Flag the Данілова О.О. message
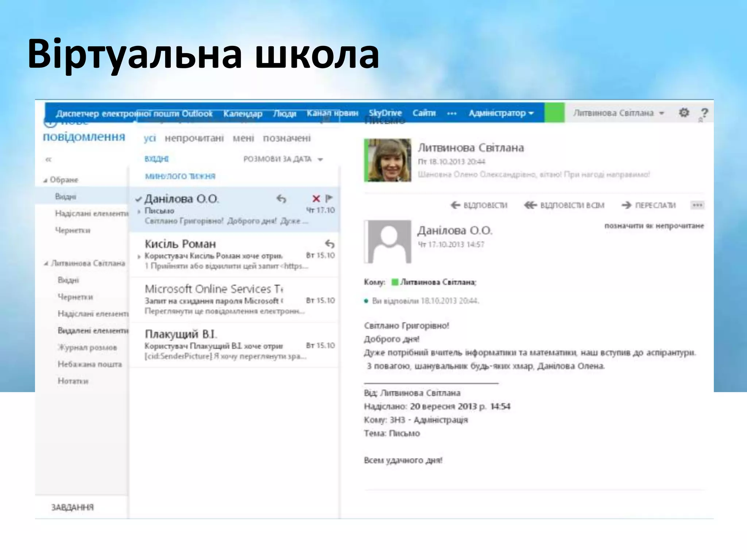Screen dimensions: 747x560 point(329,198)
